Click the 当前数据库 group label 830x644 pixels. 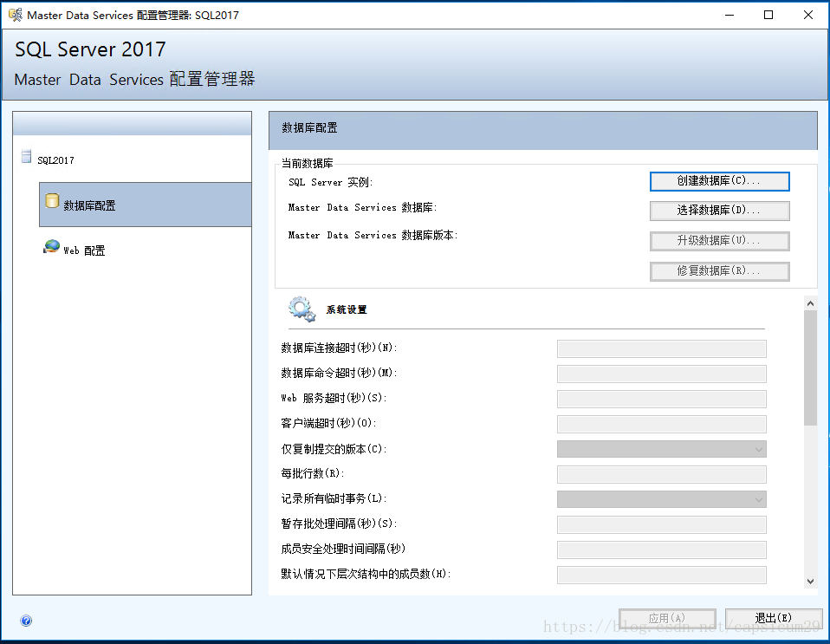click(307, 163)
